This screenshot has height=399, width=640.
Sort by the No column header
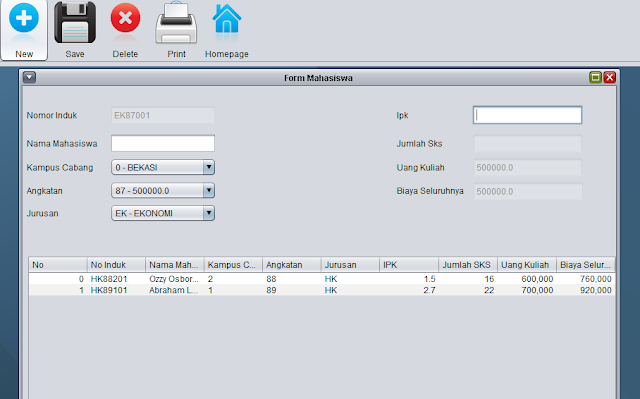click(58, 265)
